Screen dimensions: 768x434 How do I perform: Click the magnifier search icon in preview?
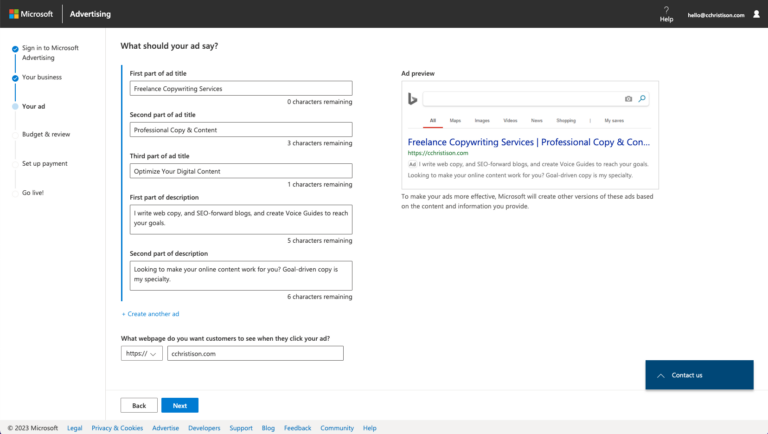click(x=642, y=98)
